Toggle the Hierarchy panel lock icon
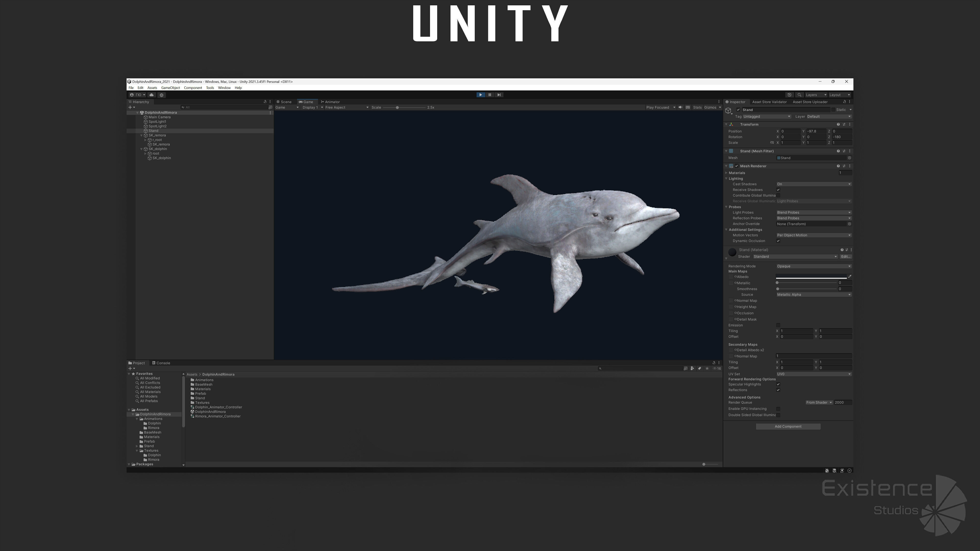 coord(265,102)
